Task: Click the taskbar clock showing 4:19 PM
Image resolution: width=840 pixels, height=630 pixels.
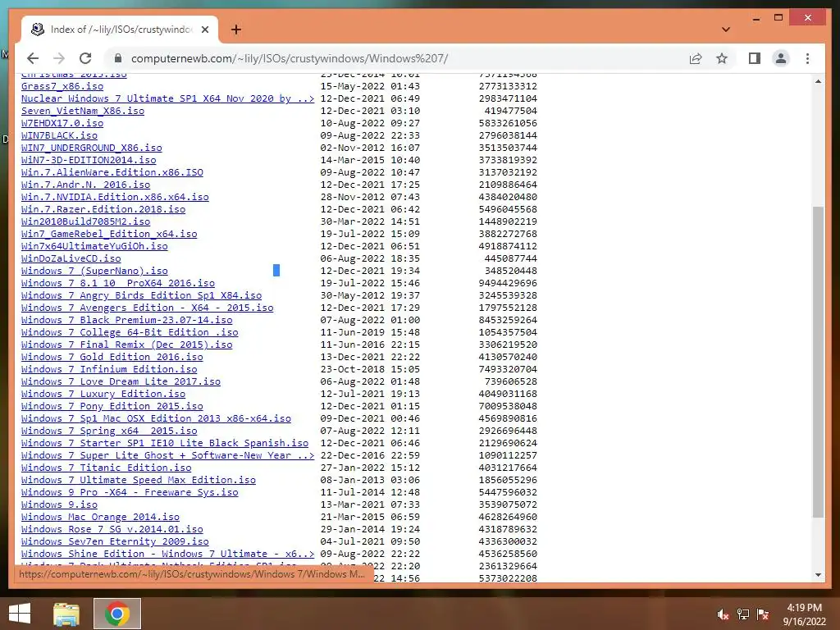Action: click(x=804, y=614)
